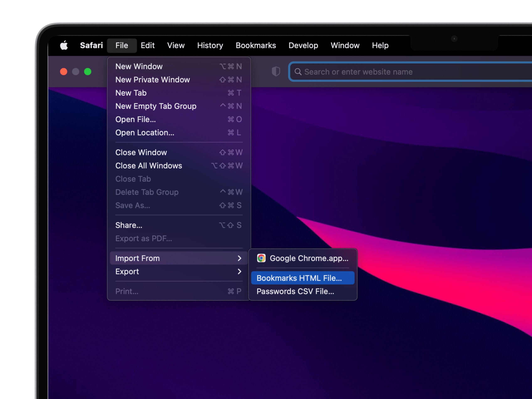This screenshot has width=532, height=399.
Task: Select Passwords CSV File import option
Action: click(x=295, y=291)
